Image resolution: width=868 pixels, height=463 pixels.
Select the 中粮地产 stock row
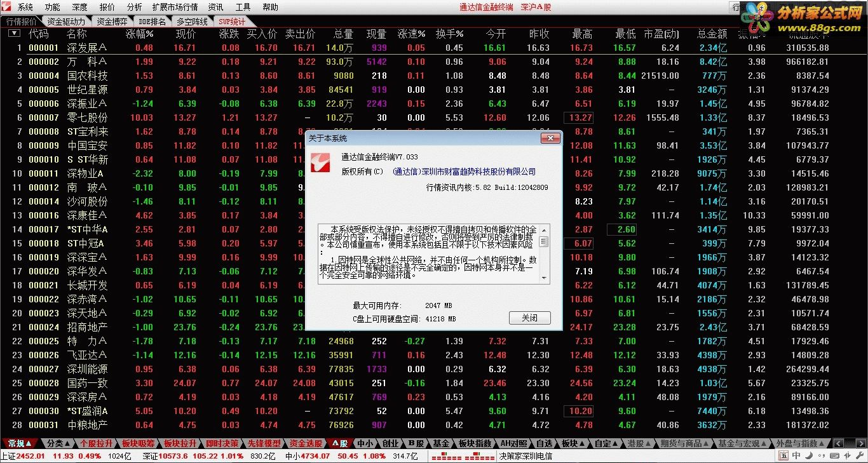pos(434,425)
